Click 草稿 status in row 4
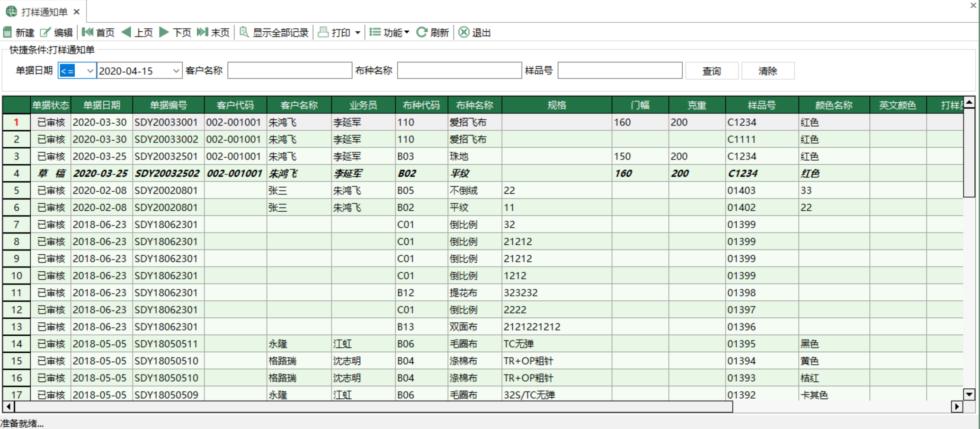Viewport: 980px width, 429px height. [x=51, y=173]
